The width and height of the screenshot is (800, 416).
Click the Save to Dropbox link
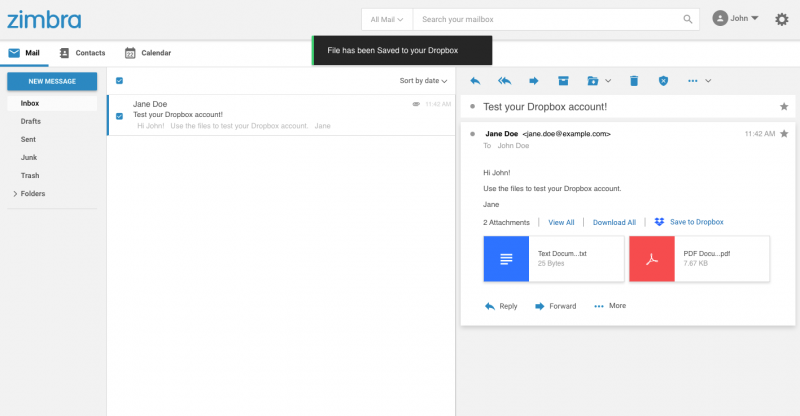click(696, 222)
